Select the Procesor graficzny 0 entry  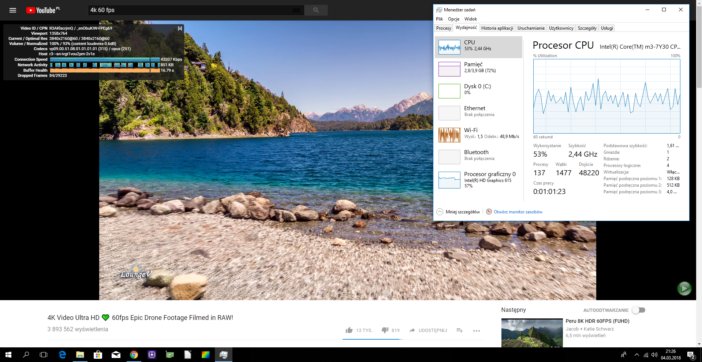478,179
